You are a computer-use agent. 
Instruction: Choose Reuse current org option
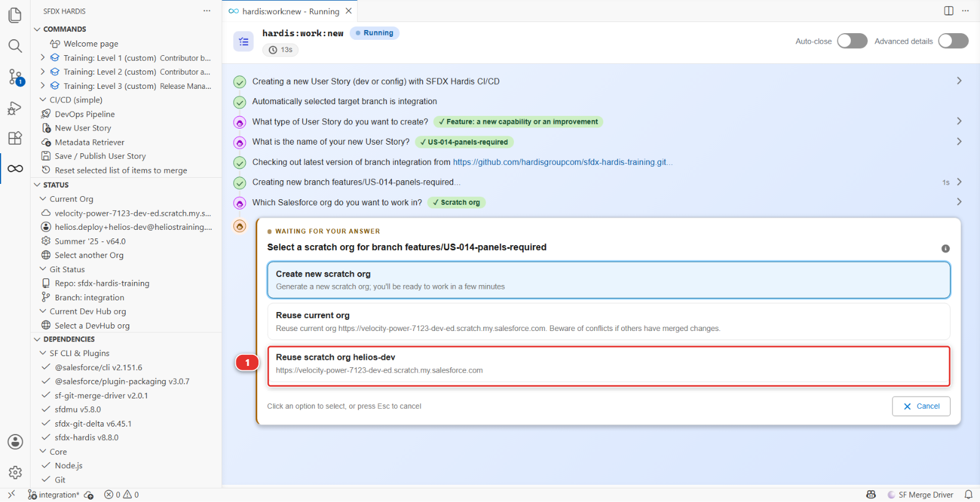click(x=609, y=322)
